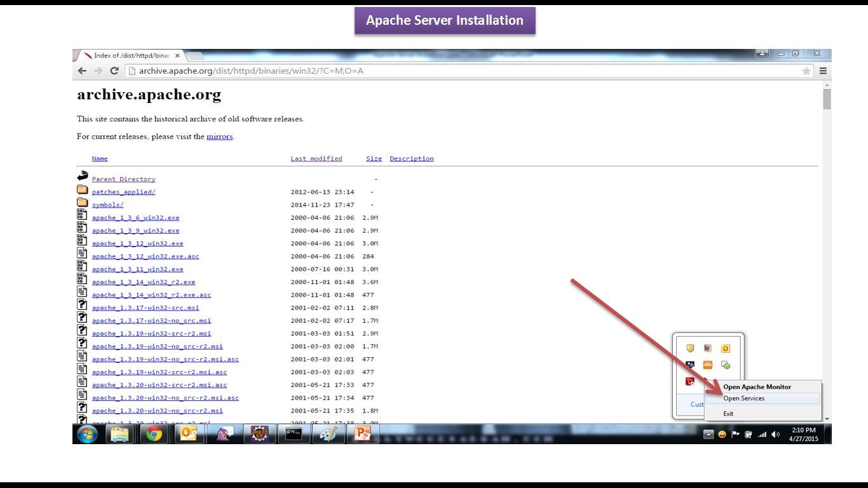Click the Parent Directory back-arrow icon
Image resolution: width=868 pixels, height=488 pixels.
pos(83,176)
